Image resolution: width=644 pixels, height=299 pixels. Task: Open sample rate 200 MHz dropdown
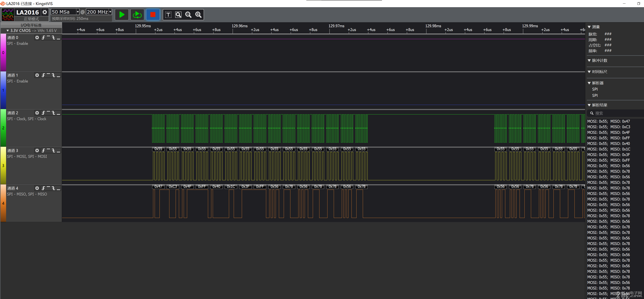[x=110, y=12]
